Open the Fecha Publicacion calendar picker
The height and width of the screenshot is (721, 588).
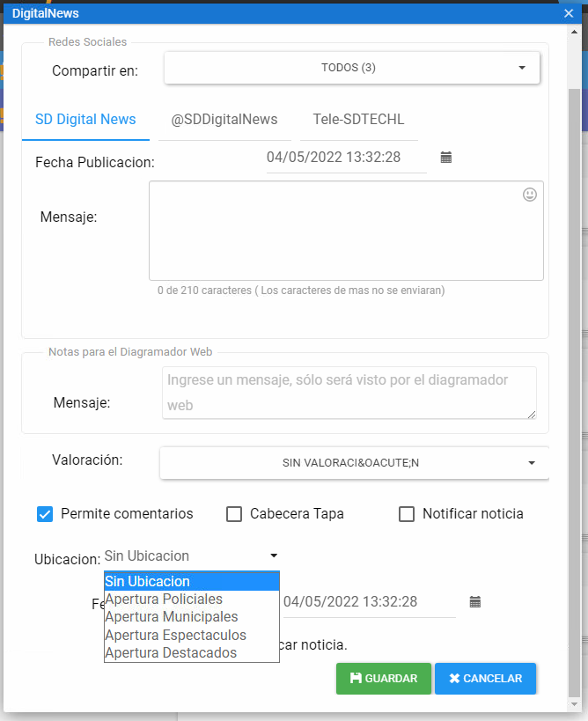click(446, 158)
